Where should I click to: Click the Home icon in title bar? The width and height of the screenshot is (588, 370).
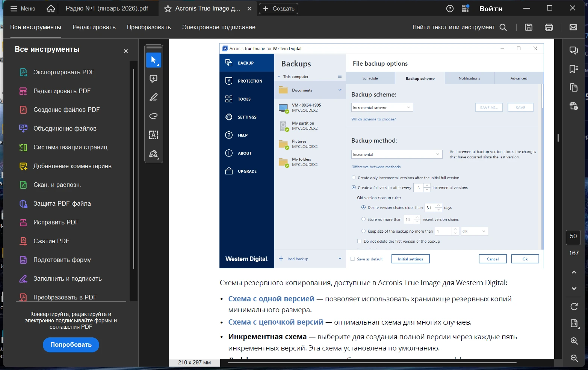point(51,9)
